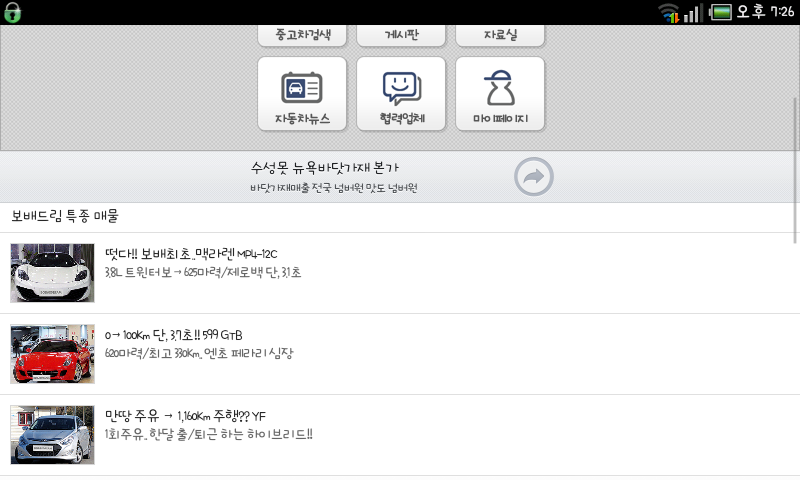Tap the Wi-Fi status icon

coord(669,13)
